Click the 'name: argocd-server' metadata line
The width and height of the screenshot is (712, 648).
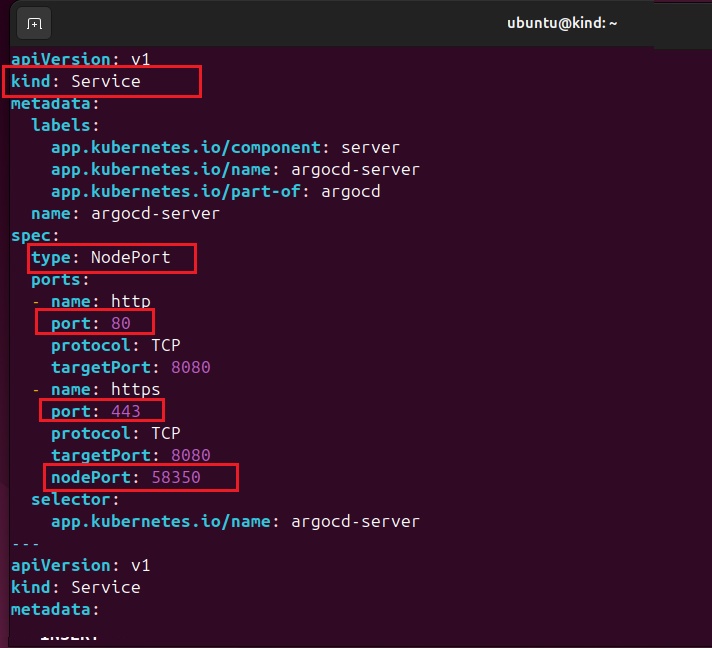click(x=125, y=213)
